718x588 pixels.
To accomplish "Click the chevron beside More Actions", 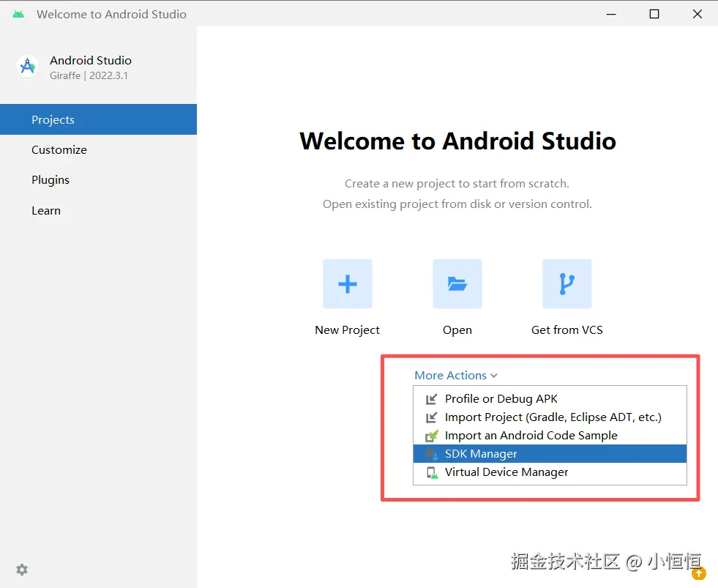I will (493, 376).
